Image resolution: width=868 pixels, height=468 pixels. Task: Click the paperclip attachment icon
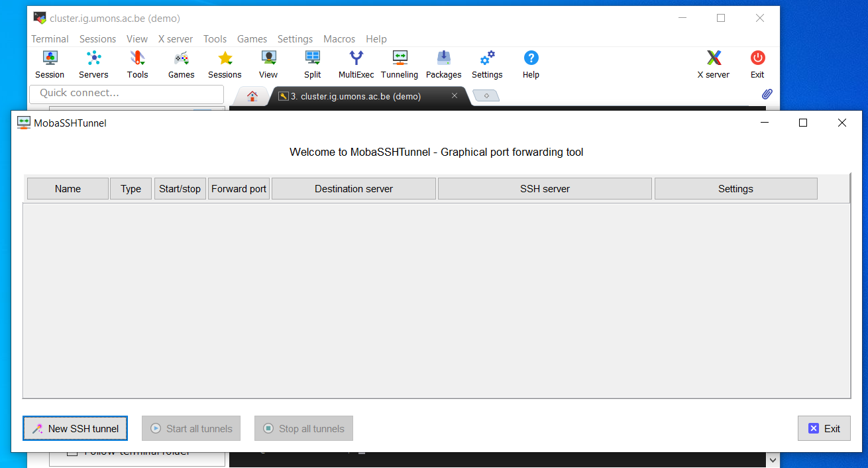click(767, 94)
